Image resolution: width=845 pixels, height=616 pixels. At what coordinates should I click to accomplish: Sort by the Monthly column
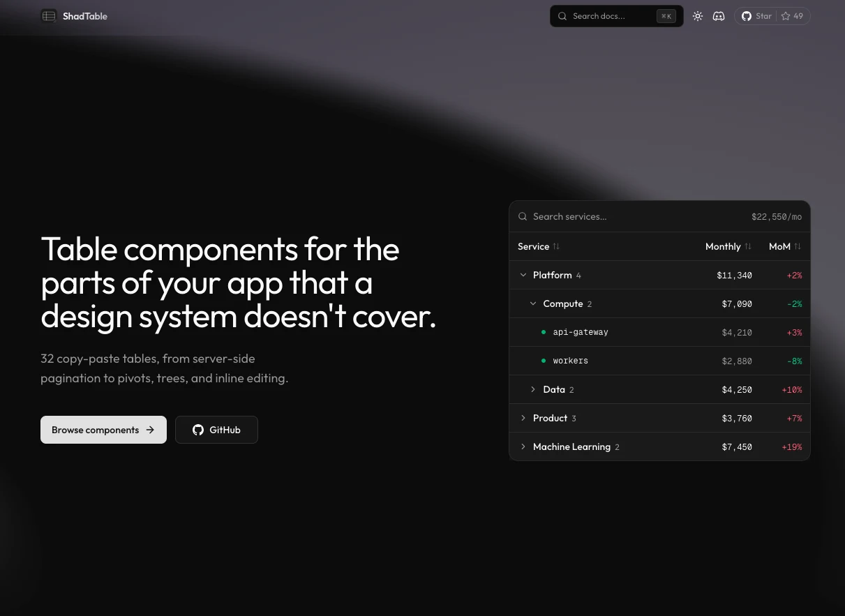click(728, 246)
